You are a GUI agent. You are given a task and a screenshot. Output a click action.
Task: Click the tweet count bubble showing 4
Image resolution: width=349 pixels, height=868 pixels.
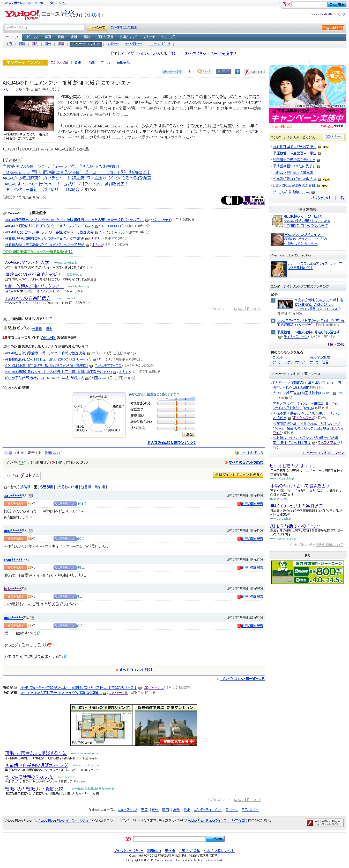click(x=189, y=71)
